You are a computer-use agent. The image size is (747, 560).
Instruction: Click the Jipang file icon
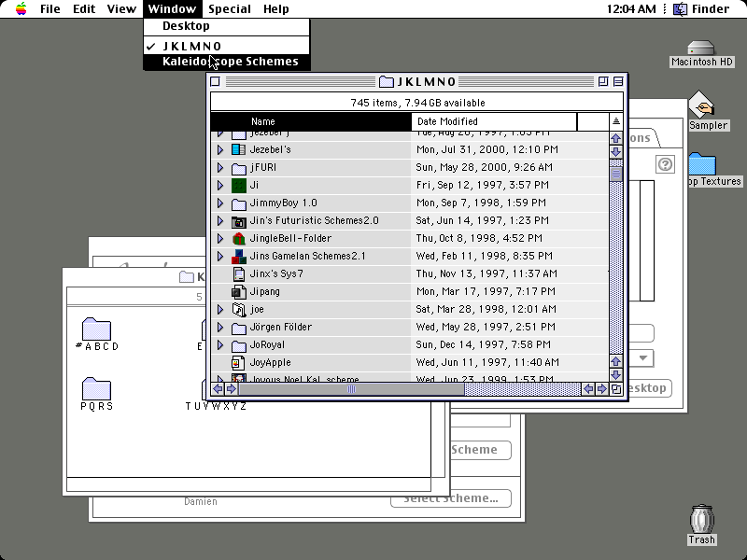pyautogui.click(x=238, y=292)
